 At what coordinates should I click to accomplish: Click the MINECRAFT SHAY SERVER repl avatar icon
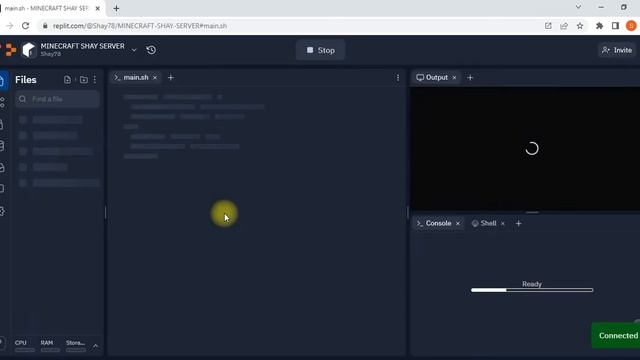click(x=29, y=50)
